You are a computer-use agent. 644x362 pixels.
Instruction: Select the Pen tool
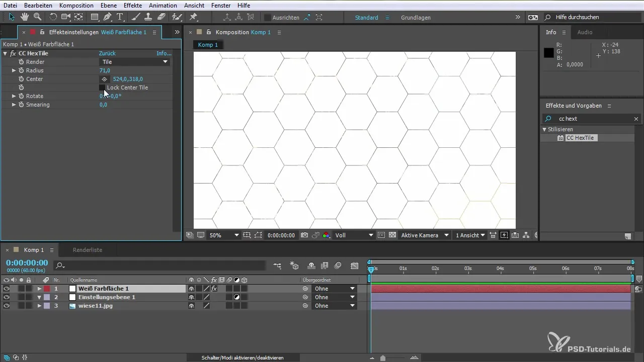(x=107, y=17)
